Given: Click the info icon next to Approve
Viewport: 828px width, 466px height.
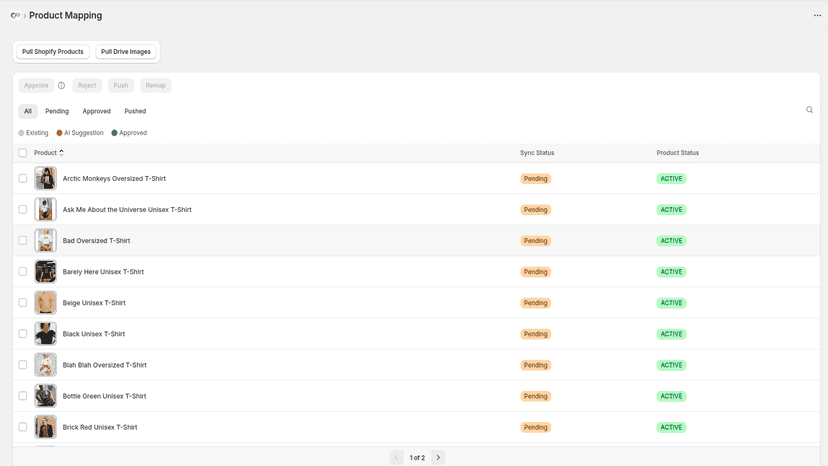Looking at the screenshot, I should click(x=61, y=86).
